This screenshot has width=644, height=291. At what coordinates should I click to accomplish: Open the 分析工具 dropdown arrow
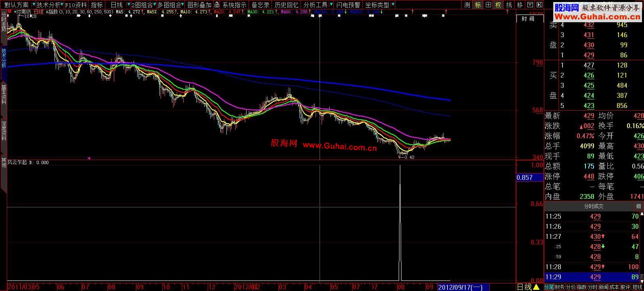331,5
